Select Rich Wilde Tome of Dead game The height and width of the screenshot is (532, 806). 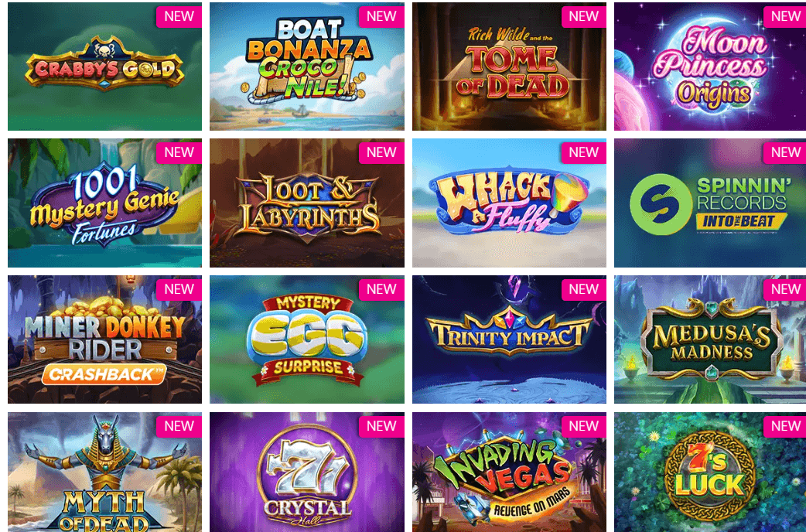point(509,66)
